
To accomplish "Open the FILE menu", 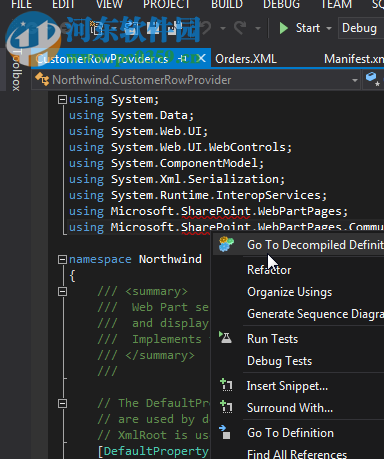I will 21,4.
